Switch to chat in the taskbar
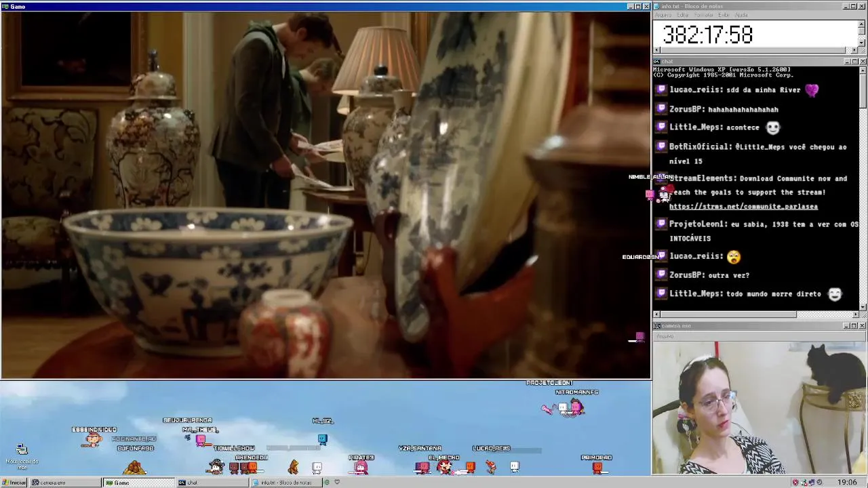Viewport: 868px width, 488px height. pos(212,483)
